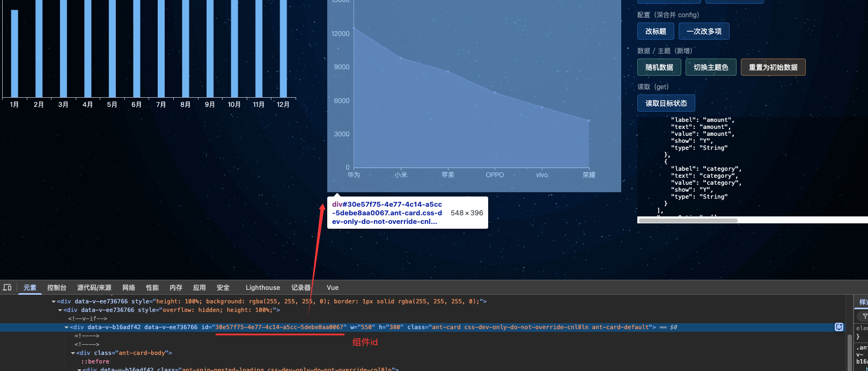Click the 6月 bar in bar chart

[137, 49]
